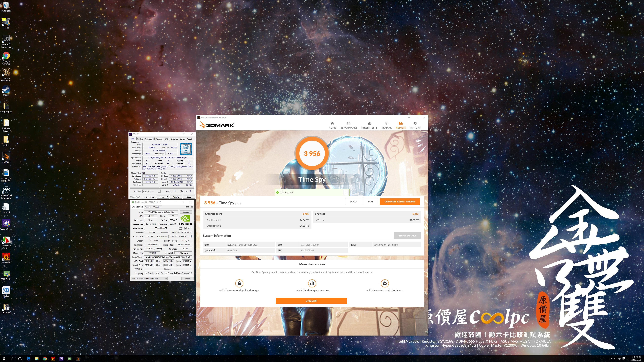Switch to the Mainboard tab in CPU-Z
Viewport: 644px width, 362px height.
(149, 139)
